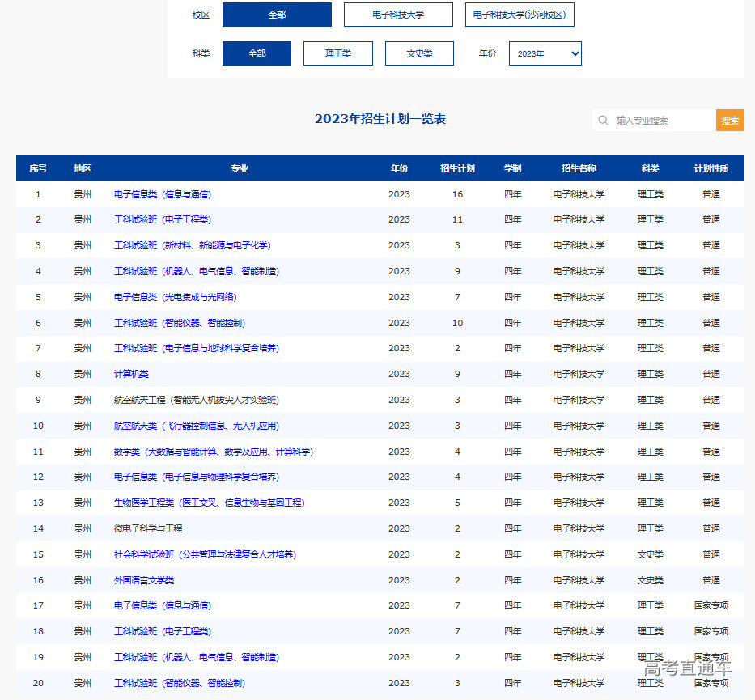This screenshot has width=755, height=700.
Task: Open the 2023年 year dropdown
Action: [x=545, y=53]
